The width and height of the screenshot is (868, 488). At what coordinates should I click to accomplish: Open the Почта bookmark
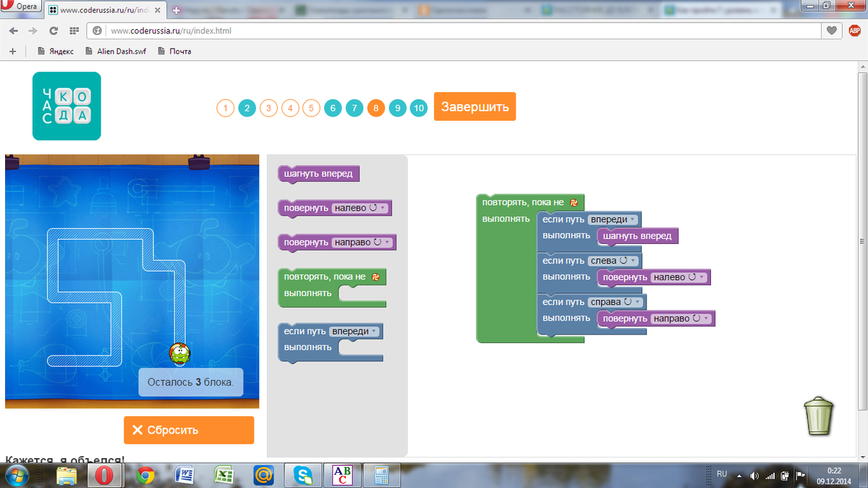tap(174, 51)
